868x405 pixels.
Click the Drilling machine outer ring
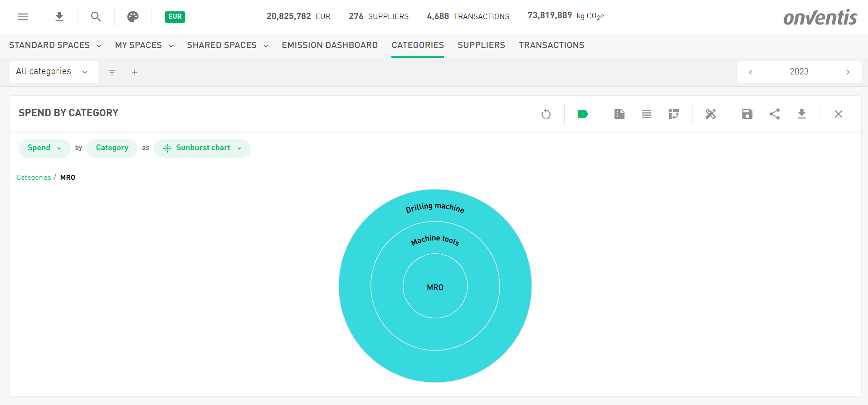click(435, 207)
